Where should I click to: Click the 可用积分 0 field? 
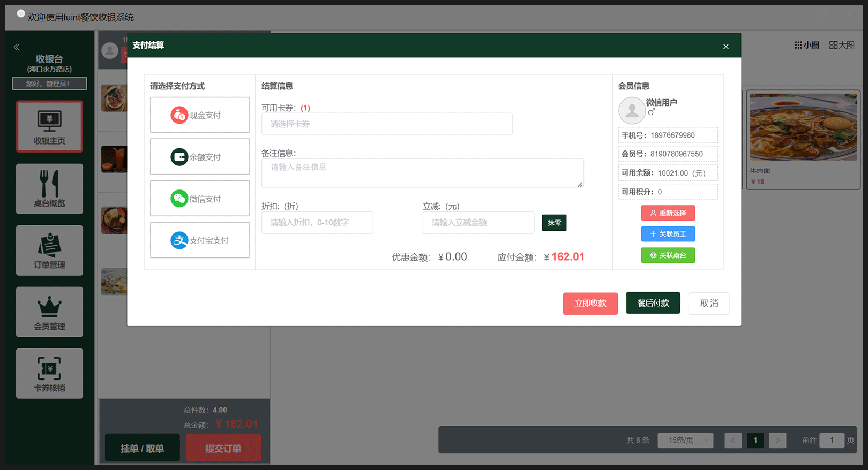click(x=668, y=192)
